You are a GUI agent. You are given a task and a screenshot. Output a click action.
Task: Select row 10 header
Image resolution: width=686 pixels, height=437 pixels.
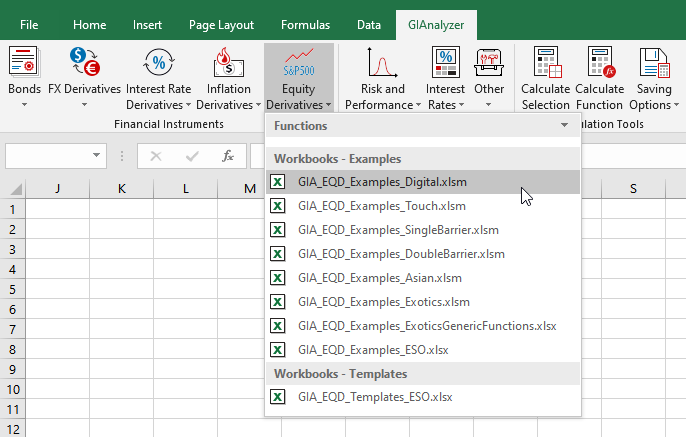tap(13, 389)
